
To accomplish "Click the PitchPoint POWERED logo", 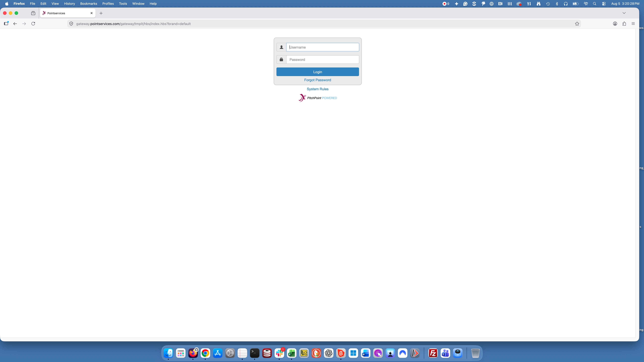I will coord(317,98).
